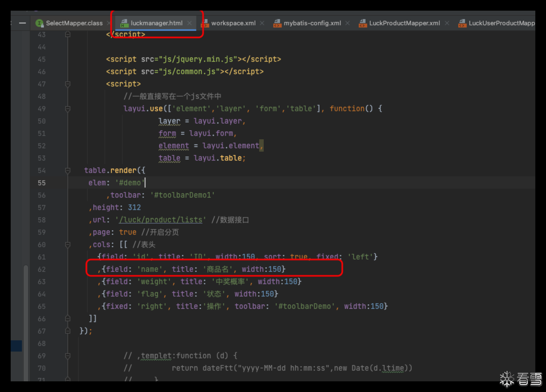Click the underlined 'element' variable
Viewport: 546px width, 392px height.
(174, 146)
